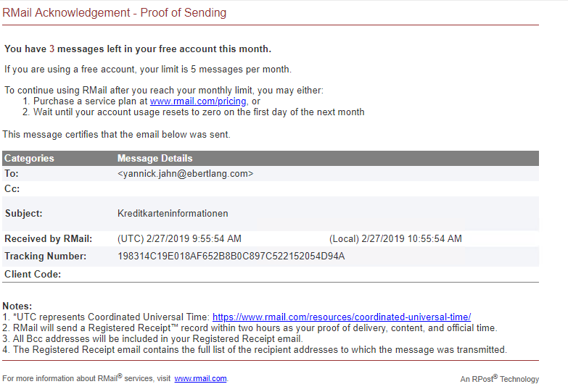Viewport: 568px width, 392px height.
Task: Click the UTC received timestamp
Action: (x=179, y=238)
